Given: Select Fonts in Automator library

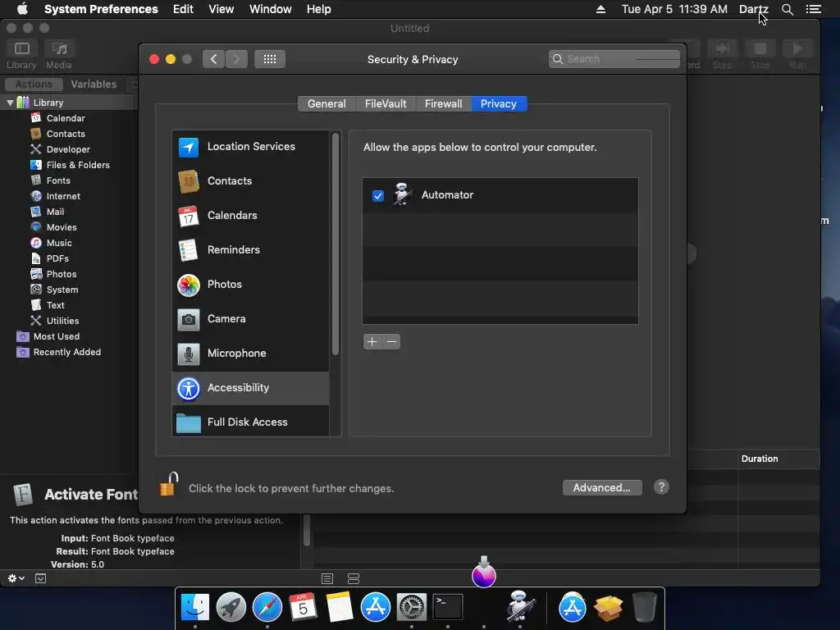Looking at the screenshot, I should coord(58,180).
